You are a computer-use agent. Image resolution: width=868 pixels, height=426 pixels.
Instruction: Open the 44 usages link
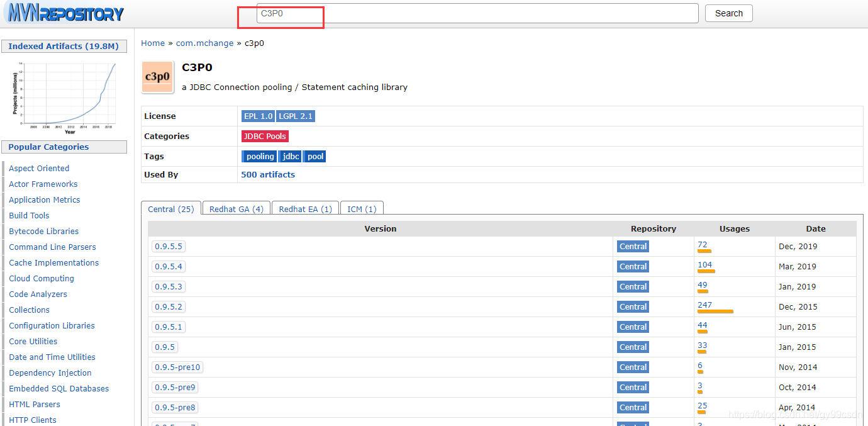click(x=703, y=325)
